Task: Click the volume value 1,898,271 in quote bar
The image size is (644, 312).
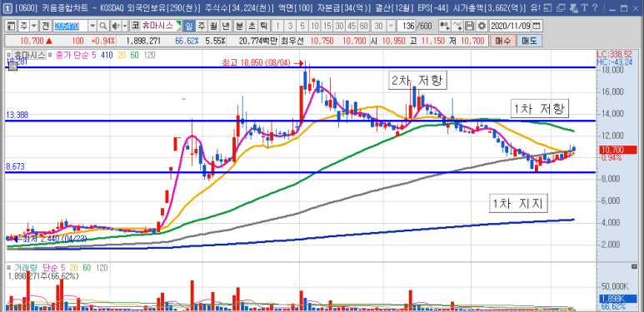Action: (144, 42)
